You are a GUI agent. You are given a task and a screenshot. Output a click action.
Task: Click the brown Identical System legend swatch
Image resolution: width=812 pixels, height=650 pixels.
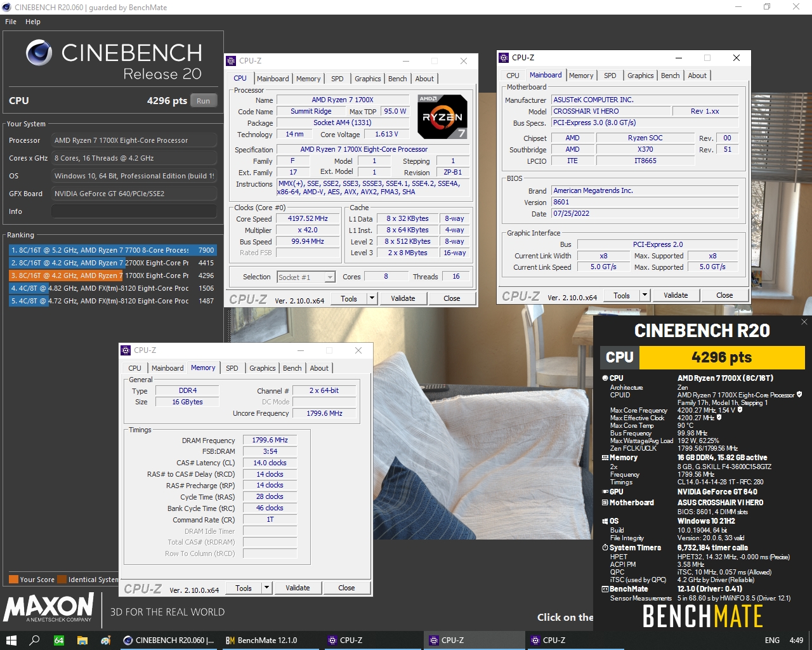point(62,580)
